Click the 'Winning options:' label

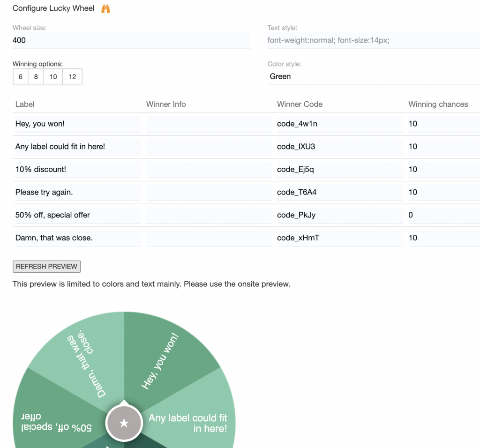pyautogui.click(x=37, y=64)
